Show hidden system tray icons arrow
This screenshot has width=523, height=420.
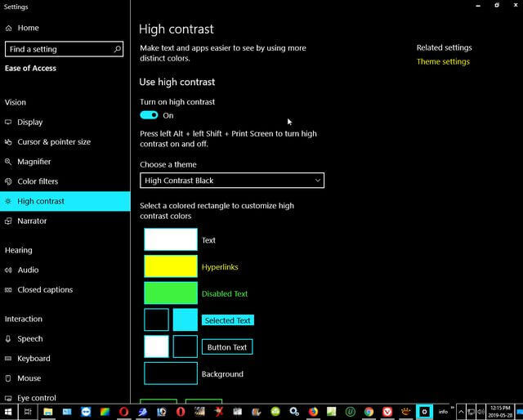coord(461,412)
